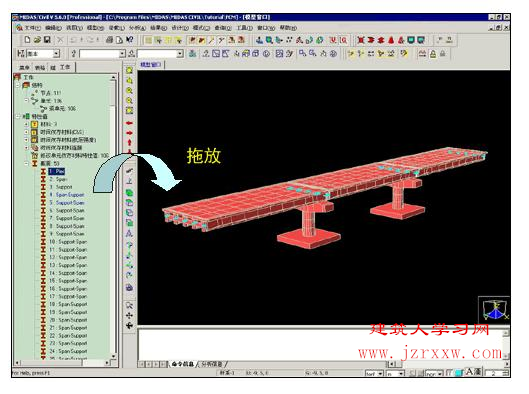Click the red right arrow view icon

130,133
